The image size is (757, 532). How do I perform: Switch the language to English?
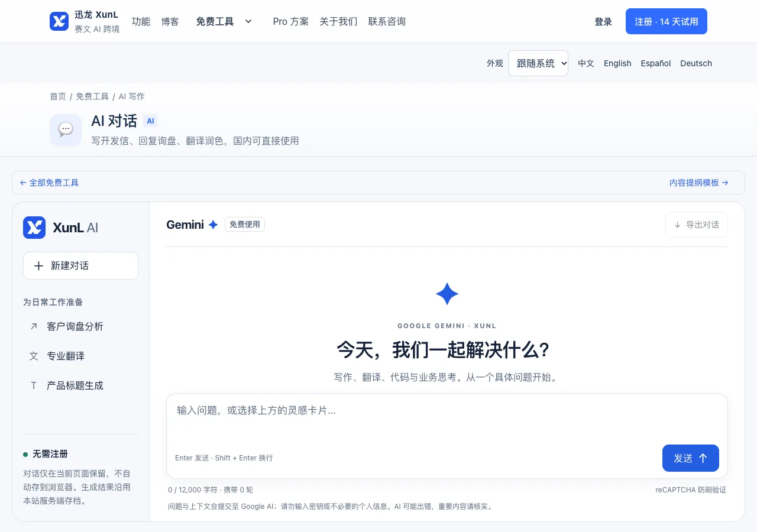617,63
